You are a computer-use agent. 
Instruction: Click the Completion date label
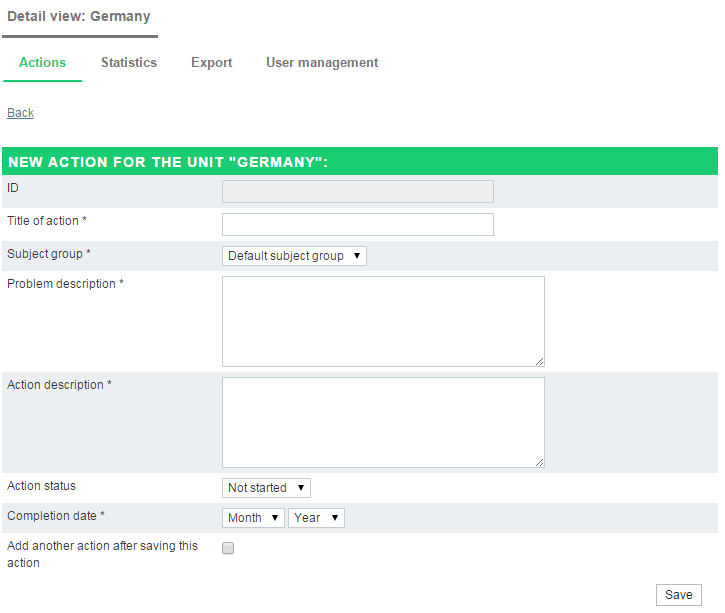pos(56,516)
